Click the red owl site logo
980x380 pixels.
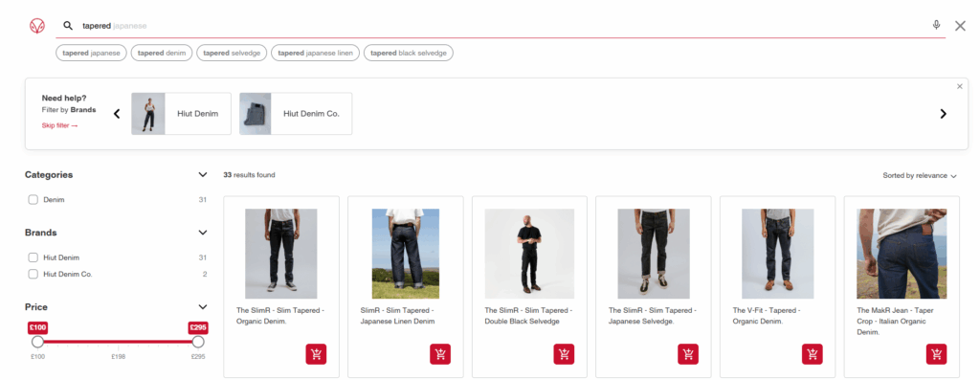pos(37,26)
